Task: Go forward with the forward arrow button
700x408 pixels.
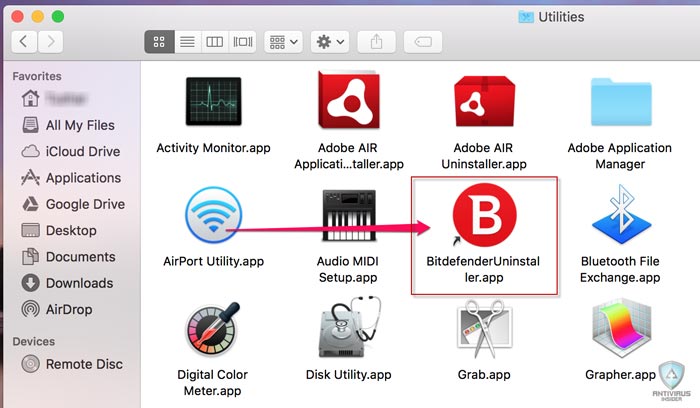Action: click(50, 42)
